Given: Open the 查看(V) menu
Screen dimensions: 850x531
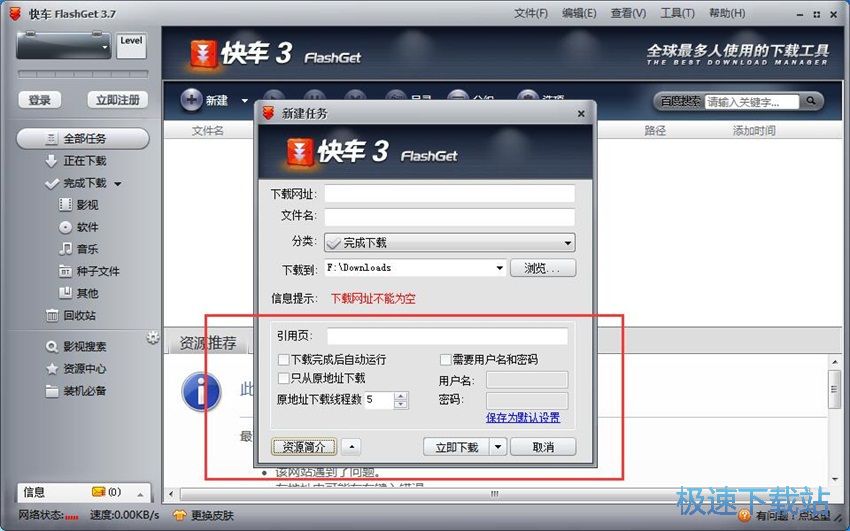Looking at the screenshot, I should tap(628, 13).
